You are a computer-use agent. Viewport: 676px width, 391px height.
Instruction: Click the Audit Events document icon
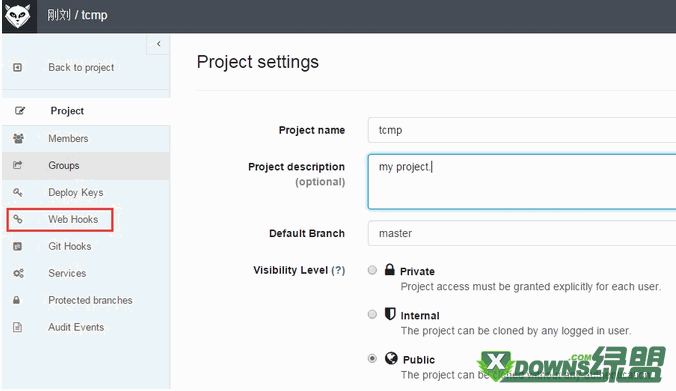pos(17,327)
